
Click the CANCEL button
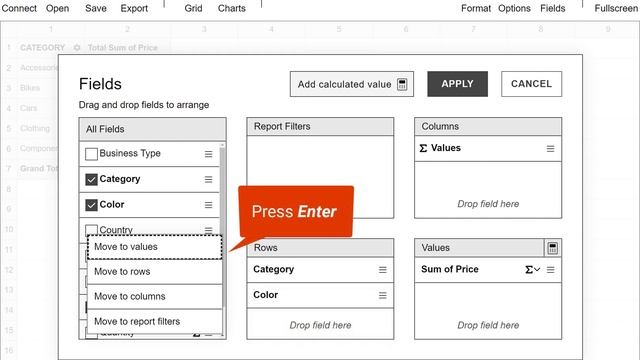coord(531,84)
